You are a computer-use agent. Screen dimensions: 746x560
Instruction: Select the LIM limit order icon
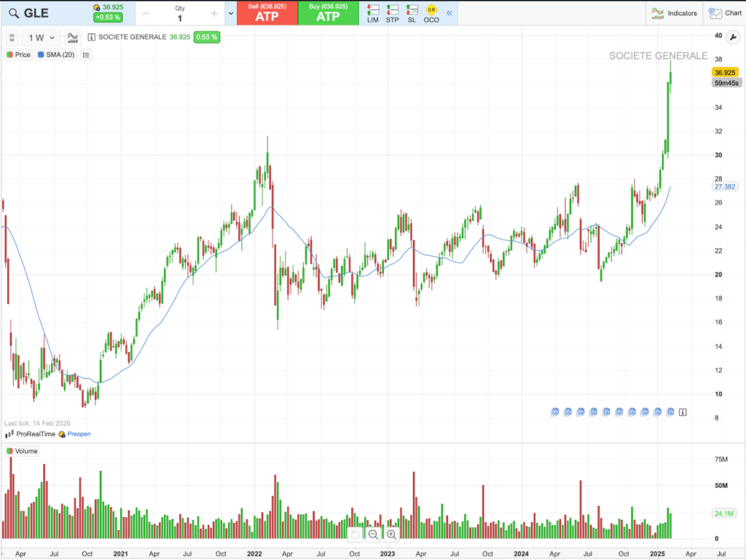(x=373, y=13)
